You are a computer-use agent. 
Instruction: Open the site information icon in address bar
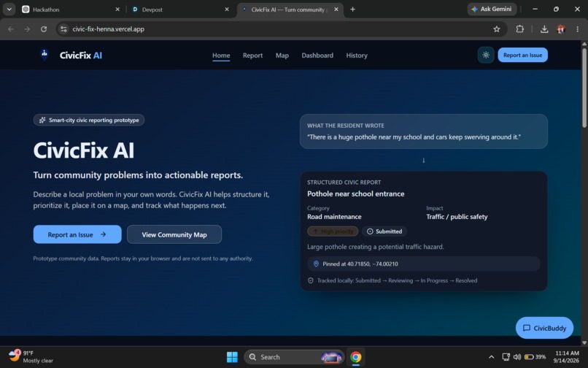coord(63,29)
